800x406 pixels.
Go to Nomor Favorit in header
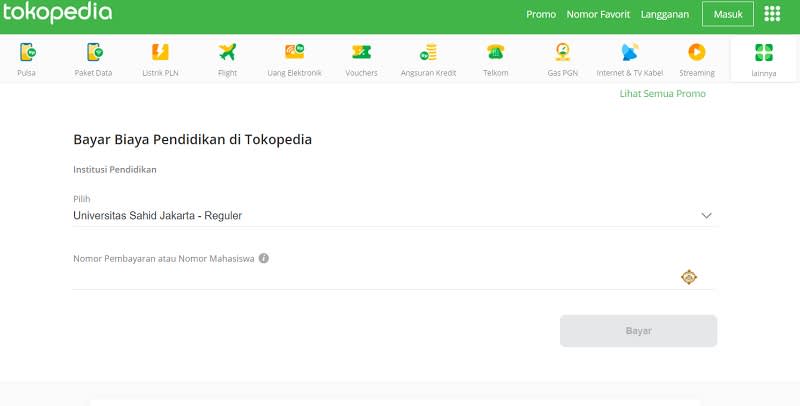pos(598,14)
